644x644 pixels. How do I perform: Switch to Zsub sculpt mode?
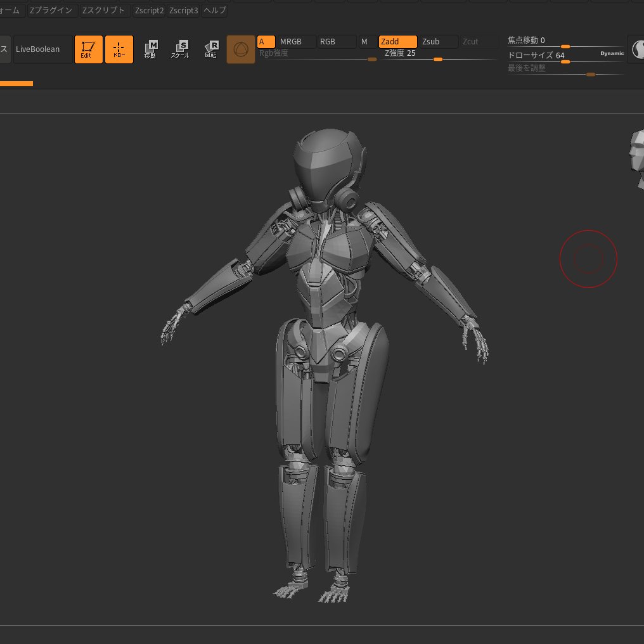[x=439, y=41]
